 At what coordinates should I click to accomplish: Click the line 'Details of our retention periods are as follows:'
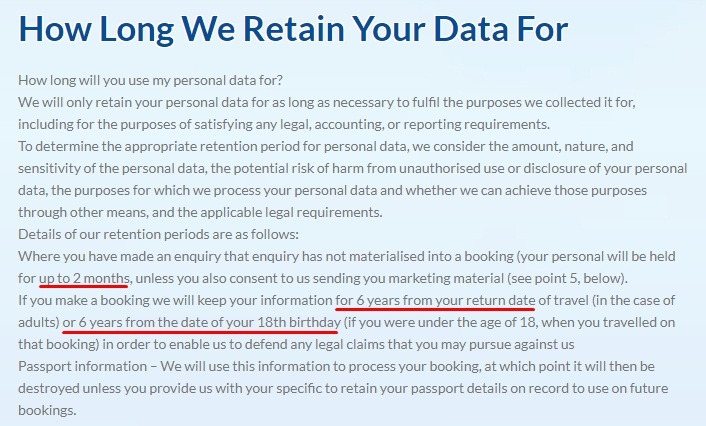(158, 234)
